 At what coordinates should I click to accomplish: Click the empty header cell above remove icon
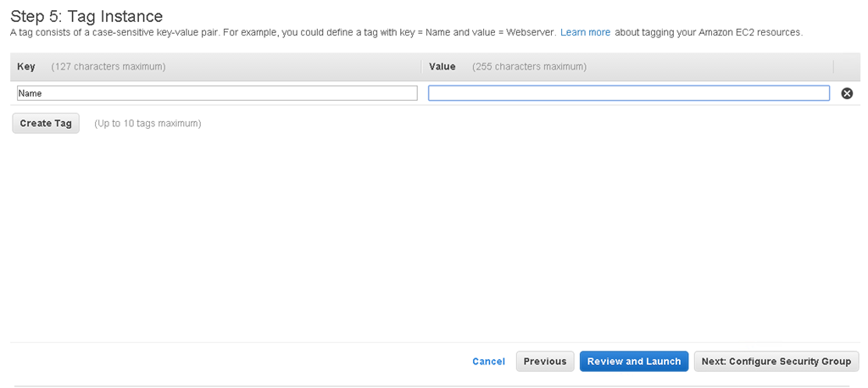[x=845, y=66]
